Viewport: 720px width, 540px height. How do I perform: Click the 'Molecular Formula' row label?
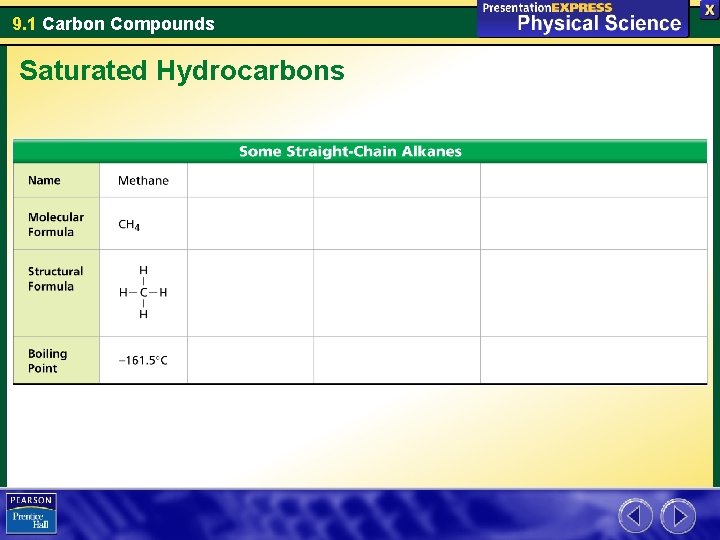[x=56, y=224]
